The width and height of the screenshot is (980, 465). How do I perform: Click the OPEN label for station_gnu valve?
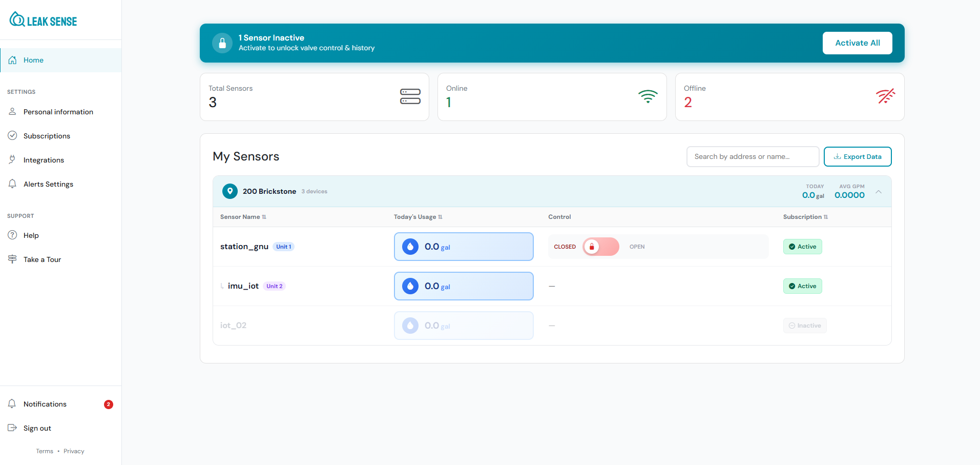tap(637, 247)
